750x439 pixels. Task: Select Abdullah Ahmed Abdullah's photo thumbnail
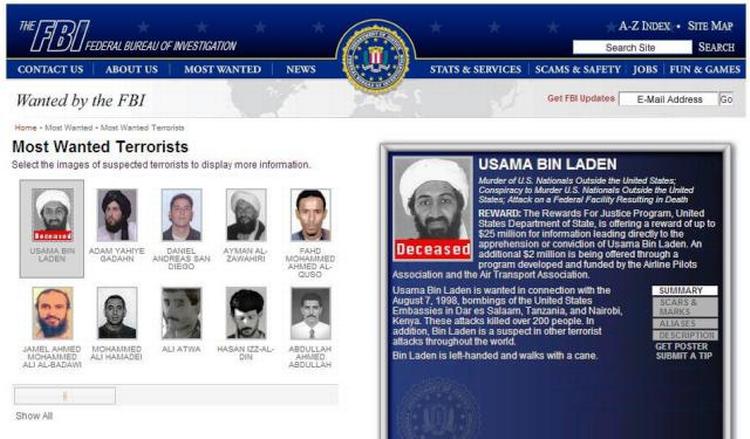click(310, 313)
